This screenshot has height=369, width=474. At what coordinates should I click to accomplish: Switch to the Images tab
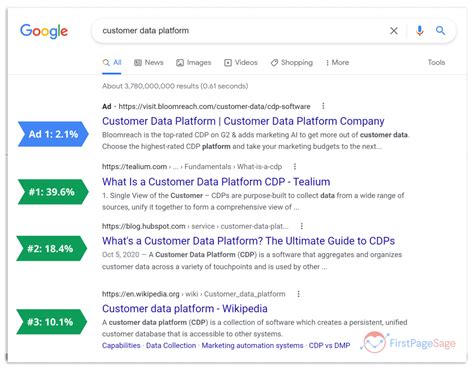tap(194, 62)
